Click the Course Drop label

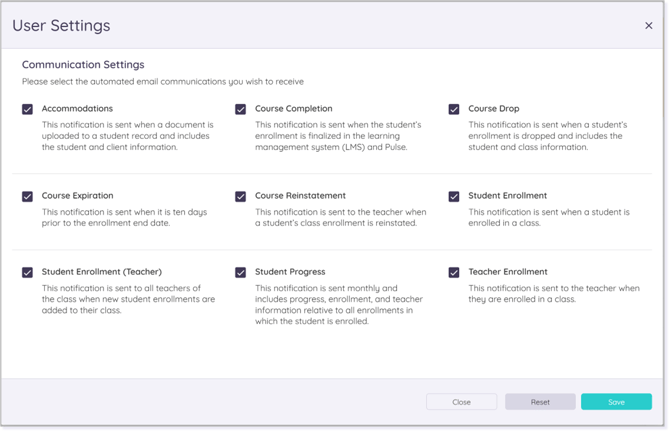pyautogui.click(x=494, y=109)
